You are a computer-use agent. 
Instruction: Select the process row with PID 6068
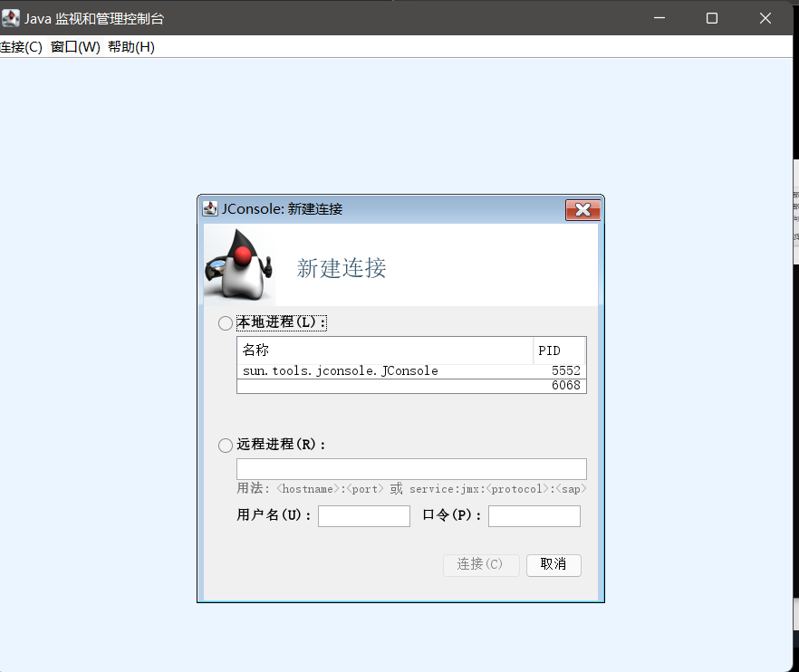tap(411, 386)
